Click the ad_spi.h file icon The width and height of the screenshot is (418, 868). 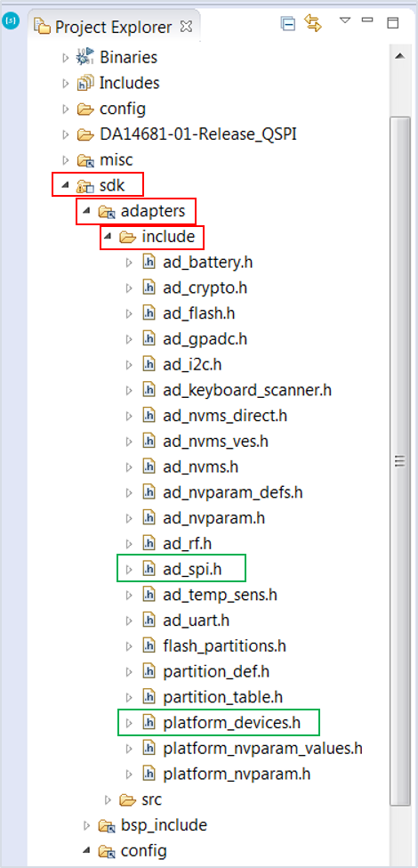[x=149, y=569]
